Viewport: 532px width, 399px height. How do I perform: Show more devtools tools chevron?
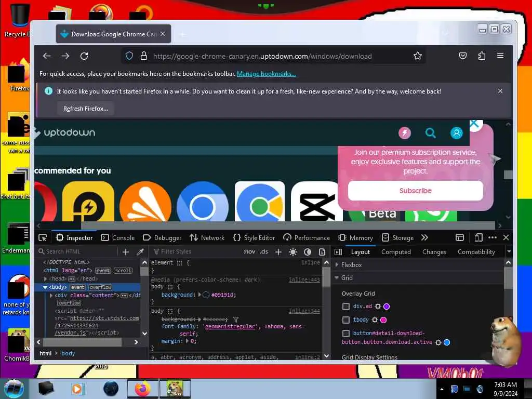click(x=424, y=237)
